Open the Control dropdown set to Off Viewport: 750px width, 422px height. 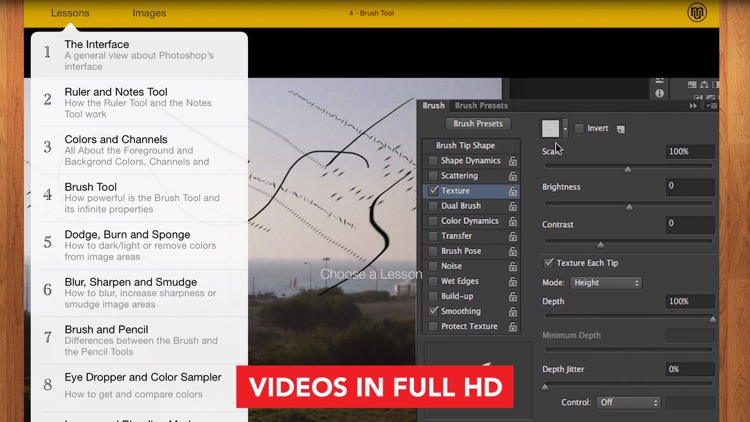pos(629,402)
